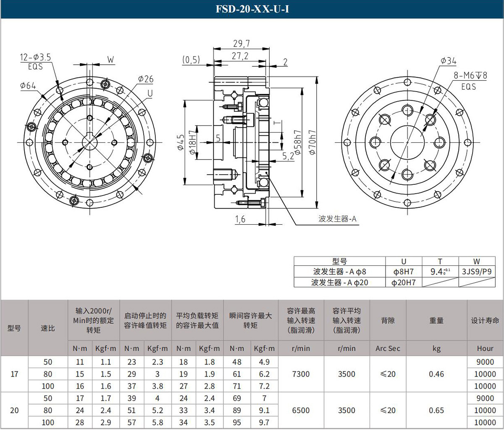Click the Φ58h7 diameter label

(298, 142)
